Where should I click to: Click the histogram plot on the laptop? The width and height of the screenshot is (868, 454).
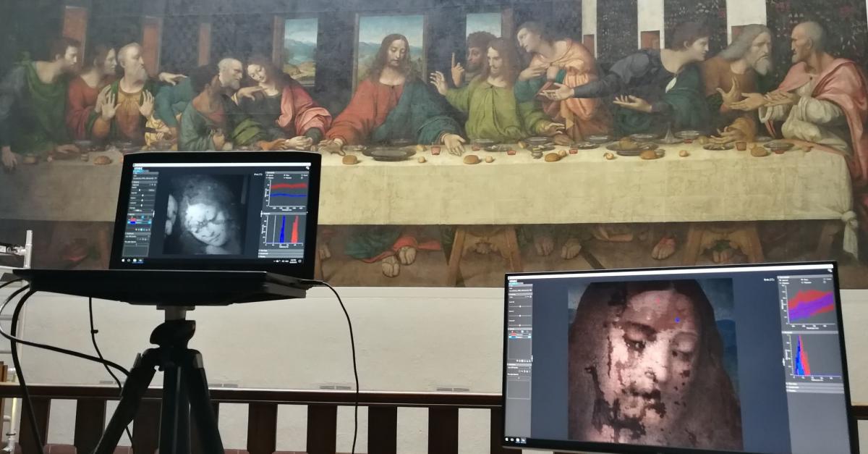tap(285, 230)
